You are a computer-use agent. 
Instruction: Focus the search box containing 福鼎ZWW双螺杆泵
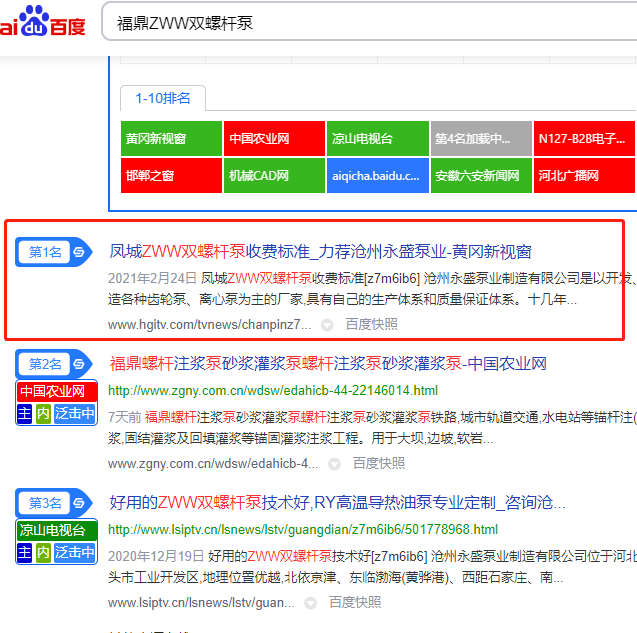(x=369, y=22)
